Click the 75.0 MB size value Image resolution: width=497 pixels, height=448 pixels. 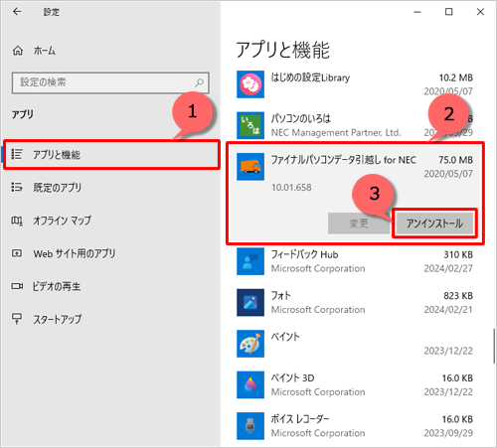455,160
